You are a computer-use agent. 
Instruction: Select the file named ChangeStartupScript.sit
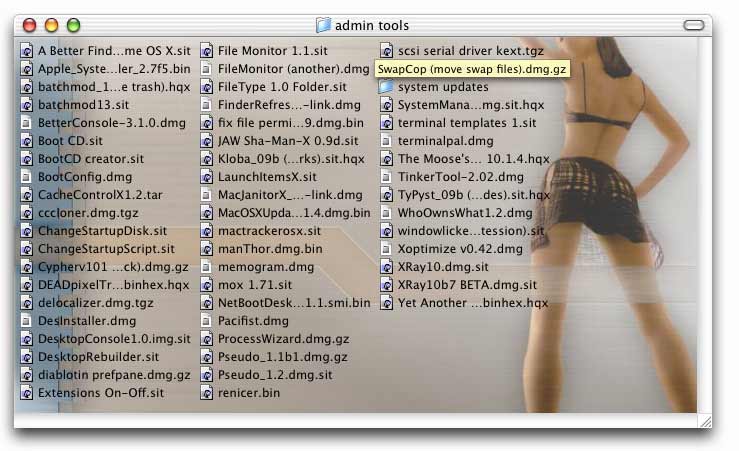point(106,249)
